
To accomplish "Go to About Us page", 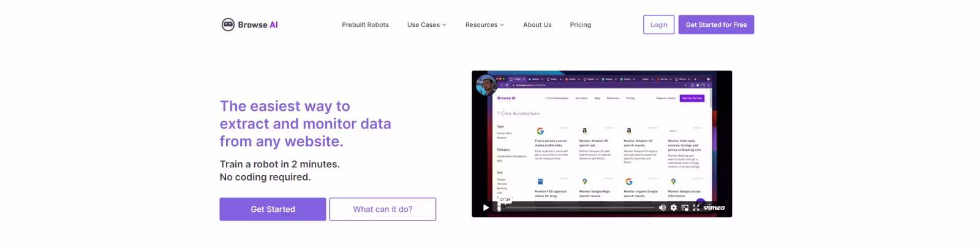I will 537,25.
